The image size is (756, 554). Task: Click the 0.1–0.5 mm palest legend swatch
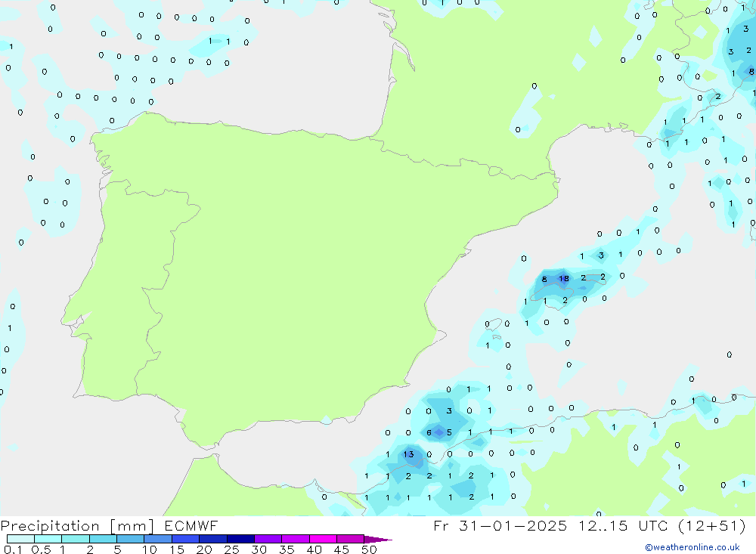point(20,539)
